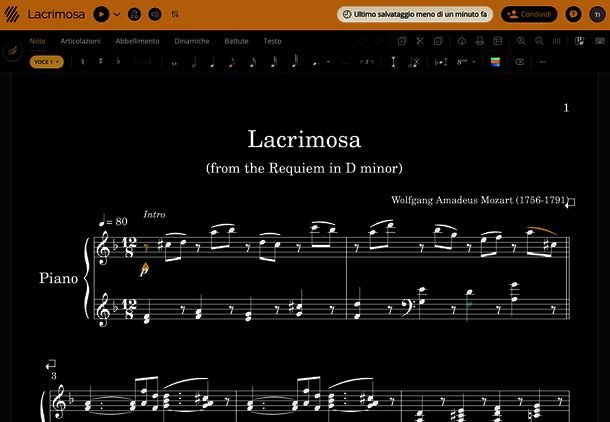The width and height of the screenshot is (610, 422).
Task: Open the Dinamiche tab
Action: [x=192, y=41]
